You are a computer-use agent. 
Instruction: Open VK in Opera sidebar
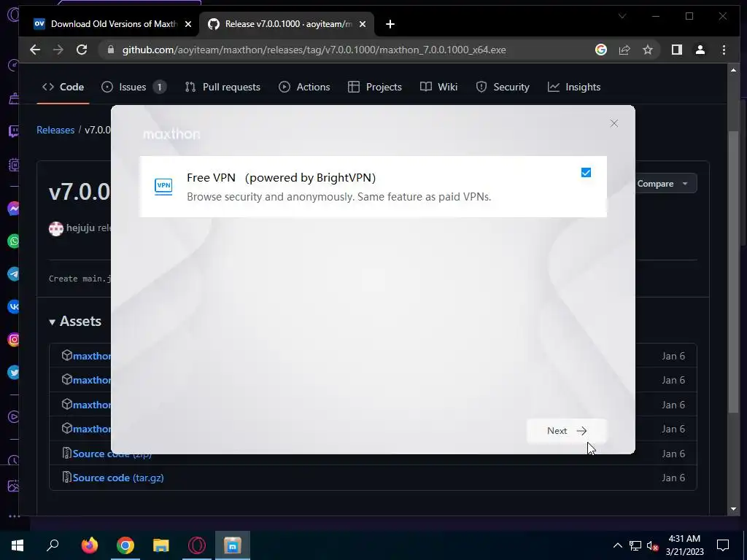coord(13,307)
